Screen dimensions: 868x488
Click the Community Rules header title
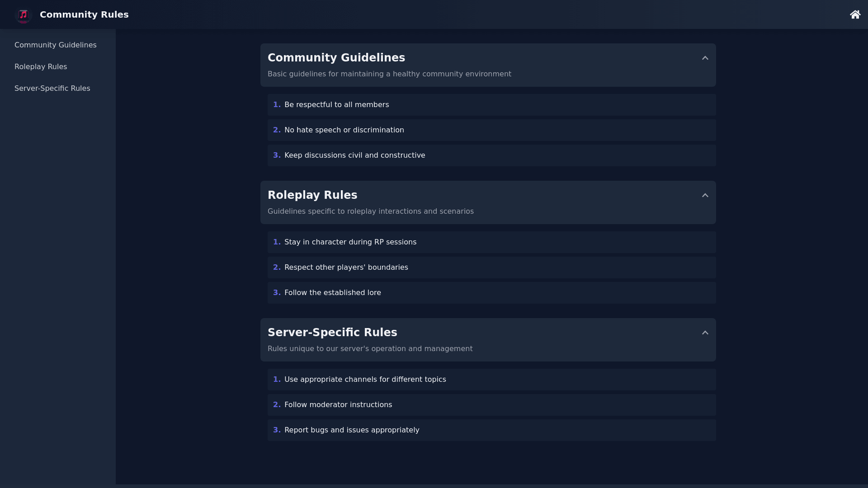[x=84, y=14]
